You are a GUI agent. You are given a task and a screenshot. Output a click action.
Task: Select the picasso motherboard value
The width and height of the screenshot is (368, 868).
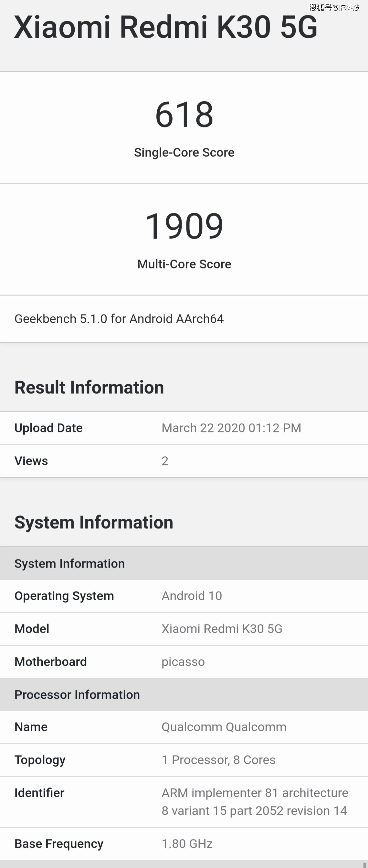pyautogui.click(x=183, y=662)
